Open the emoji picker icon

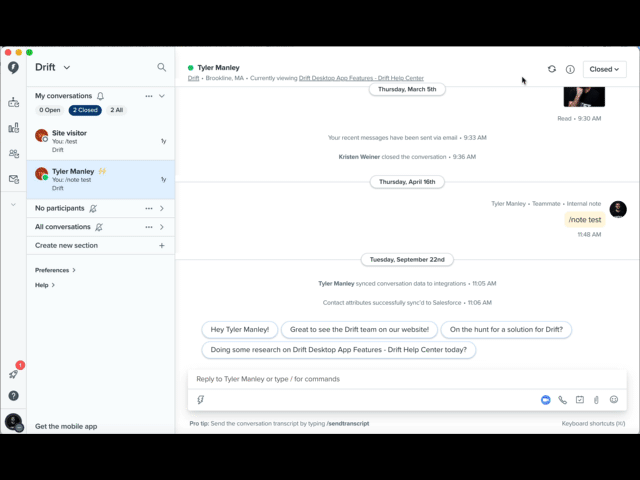[x=614, y=400]
